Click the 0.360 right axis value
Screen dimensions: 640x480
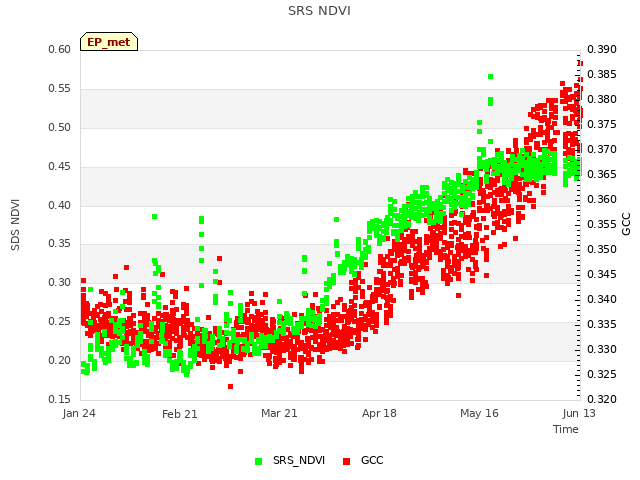tap(602, 199)
